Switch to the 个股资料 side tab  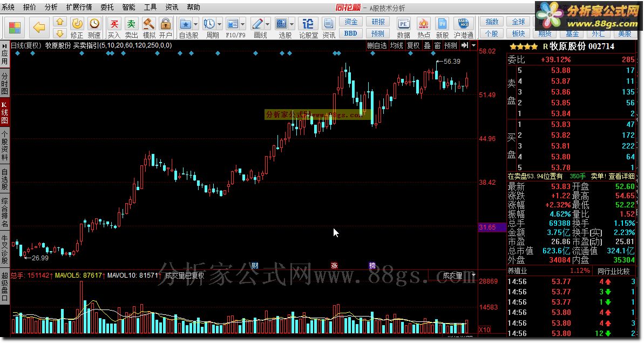pyautogui.click(x=4, y=145)
